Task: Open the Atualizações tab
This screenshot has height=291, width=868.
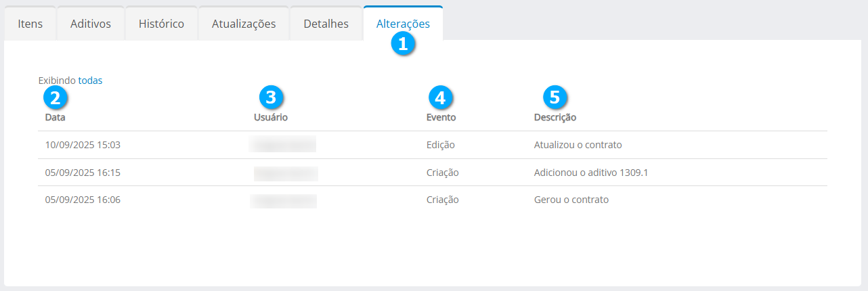Action: (x=244, y=24)
